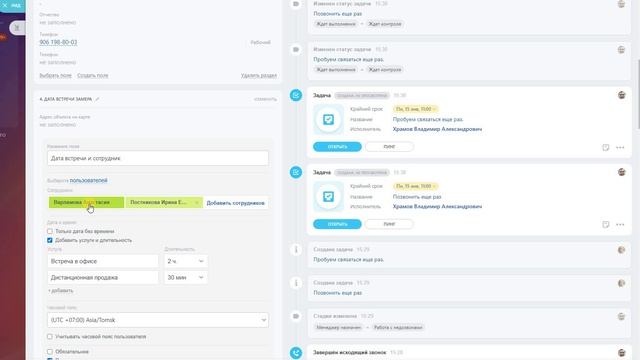Click outgoing call icon beside 'Завершен исходящий звонок'

click(x=296, y=353)
